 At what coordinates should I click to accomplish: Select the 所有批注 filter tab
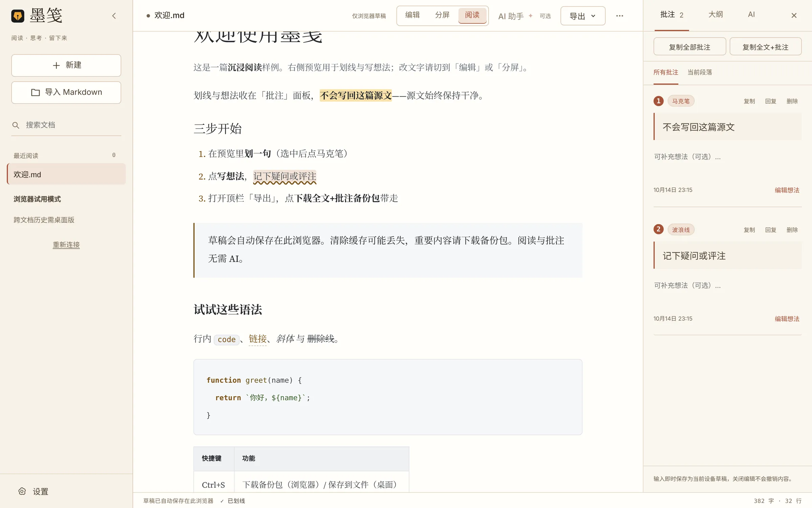coord(666,72)
